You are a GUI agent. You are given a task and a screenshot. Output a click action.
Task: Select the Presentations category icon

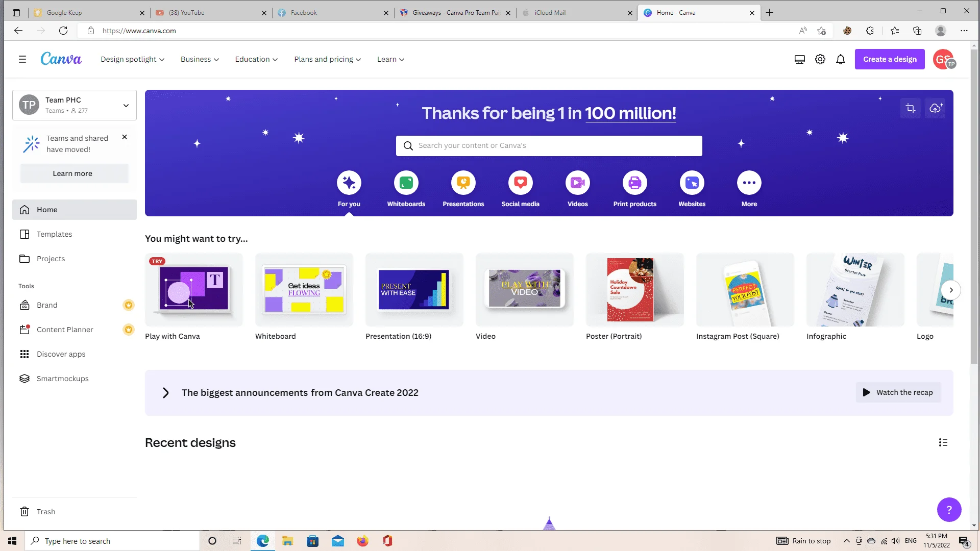463,183
